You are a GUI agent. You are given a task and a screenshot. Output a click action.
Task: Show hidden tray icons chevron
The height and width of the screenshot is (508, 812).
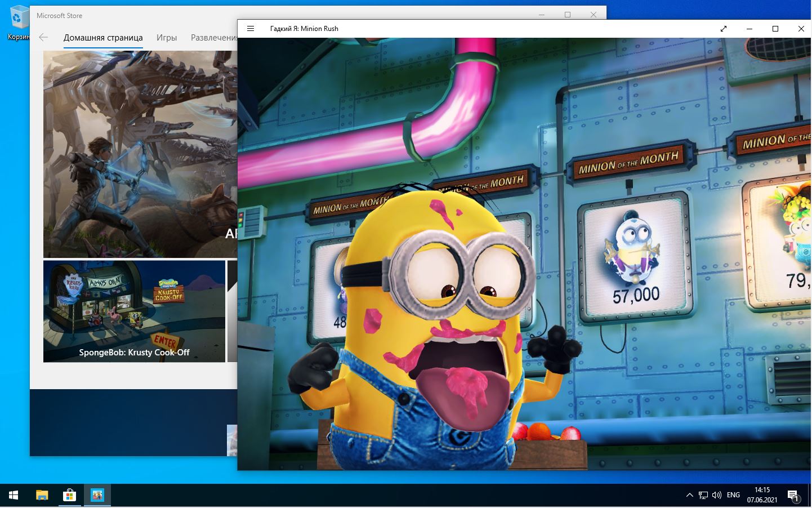coord(689,496)
